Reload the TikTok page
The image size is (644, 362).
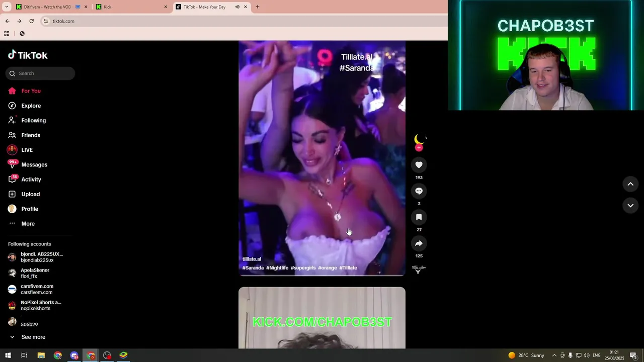click(x=31, y=21)
